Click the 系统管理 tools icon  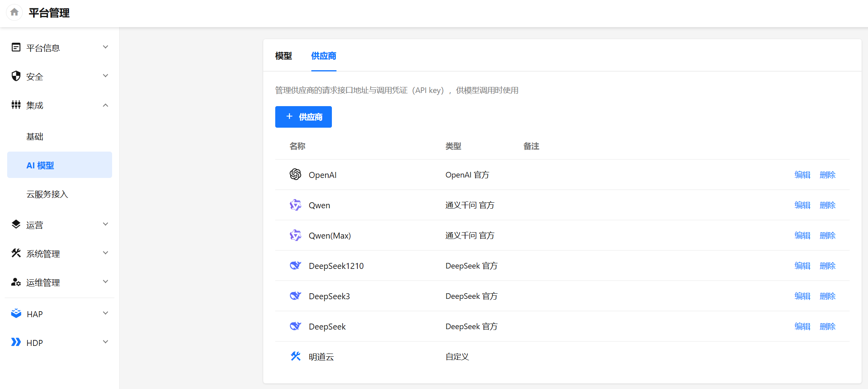tap(16, 253)
